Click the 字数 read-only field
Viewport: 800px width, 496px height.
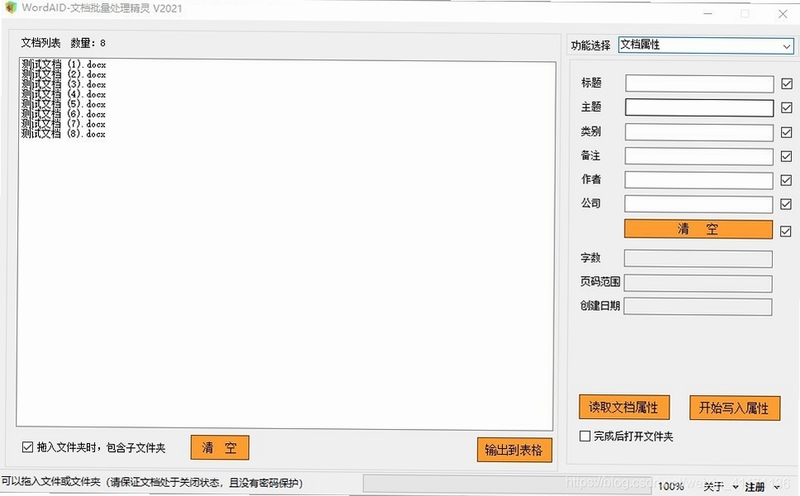point(698,259)
